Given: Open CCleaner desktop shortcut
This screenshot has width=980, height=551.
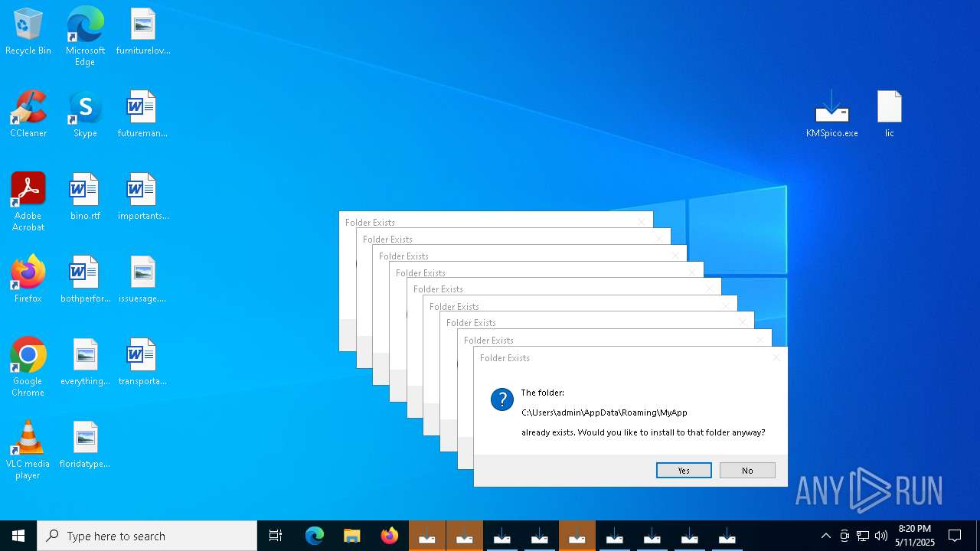Looking at the screenshot, I should 28,115.
